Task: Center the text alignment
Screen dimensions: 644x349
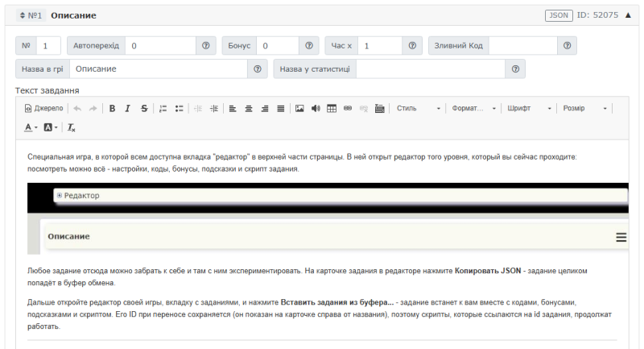Action: (249, 109)
